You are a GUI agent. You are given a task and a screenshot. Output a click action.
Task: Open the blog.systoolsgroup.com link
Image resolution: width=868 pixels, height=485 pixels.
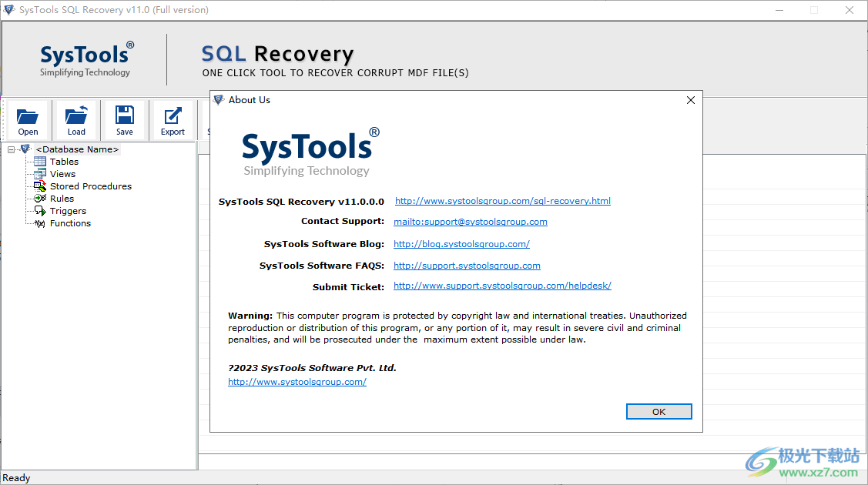coord(461,244)
